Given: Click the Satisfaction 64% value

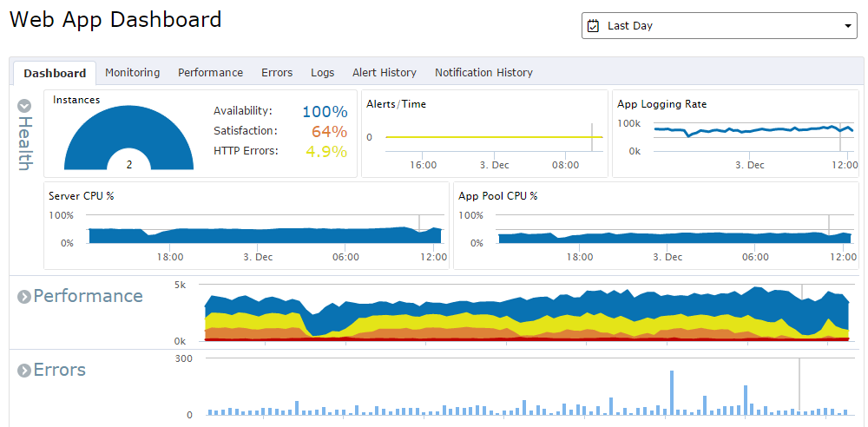Looking at the screenshot, I should [x=329, y=132].
